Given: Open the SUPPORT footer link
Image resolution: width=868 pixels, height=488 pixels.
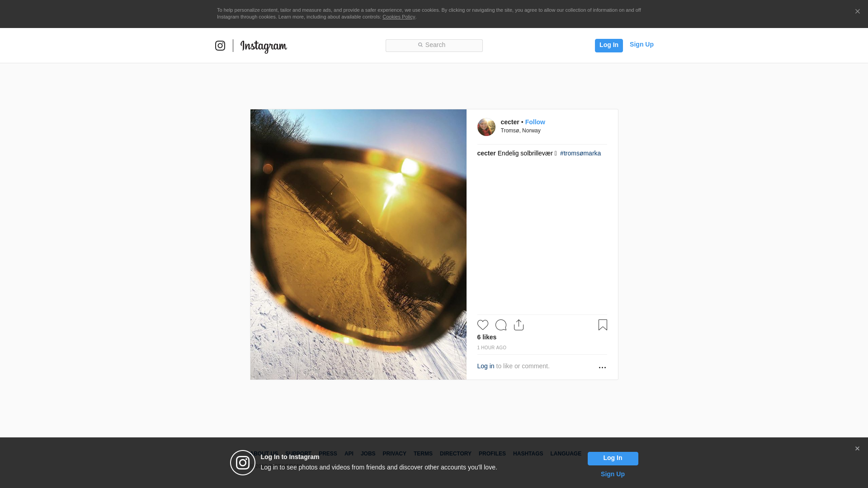Looking at the screenshot, I should (298, 454).
